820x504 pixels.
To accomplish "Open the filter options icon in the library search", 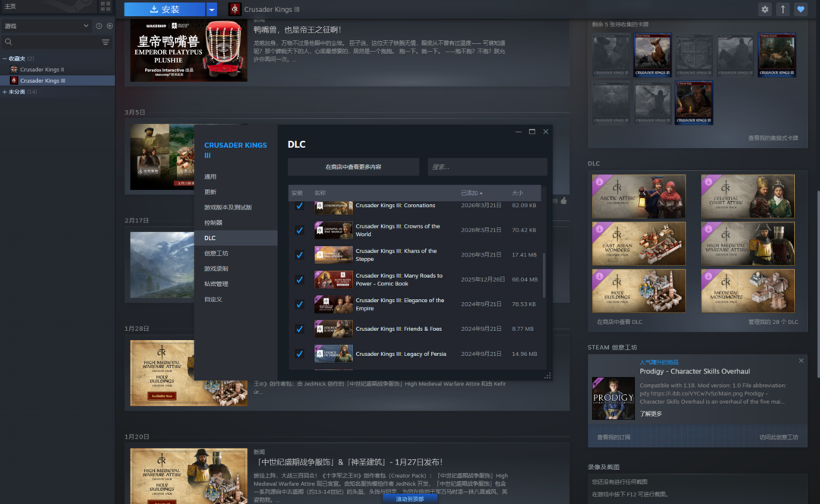I will [106, 43].
